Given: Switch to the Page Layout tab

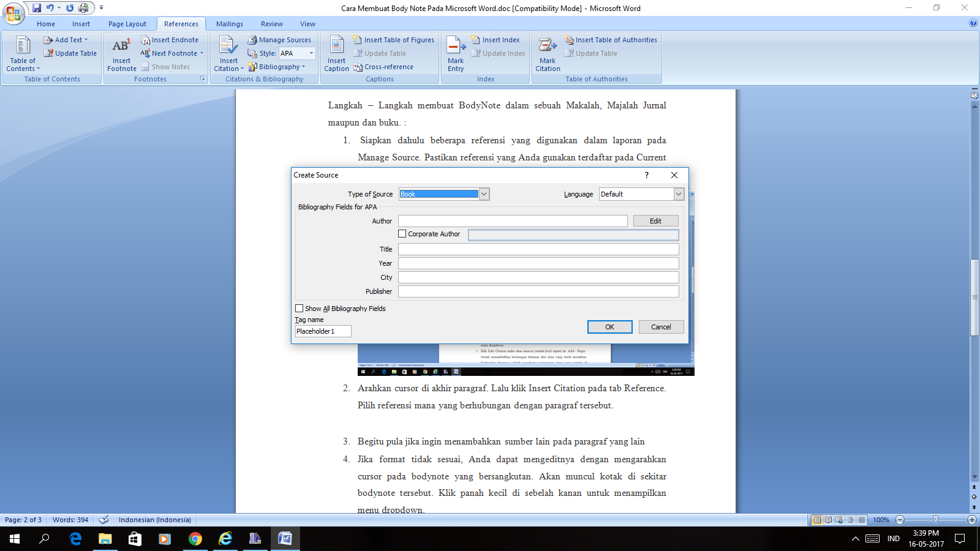Looking at the screenshot, I should tap(127, 24).
